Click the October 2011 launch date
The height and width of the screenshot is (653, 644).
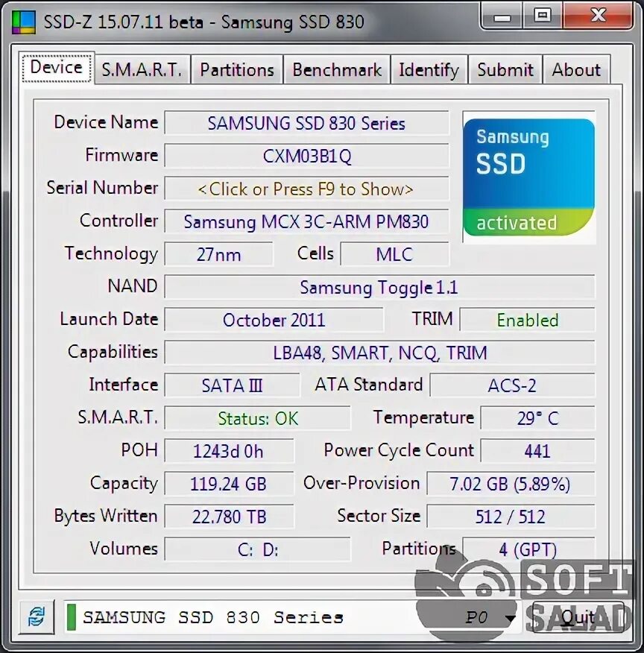coord(274,321)
